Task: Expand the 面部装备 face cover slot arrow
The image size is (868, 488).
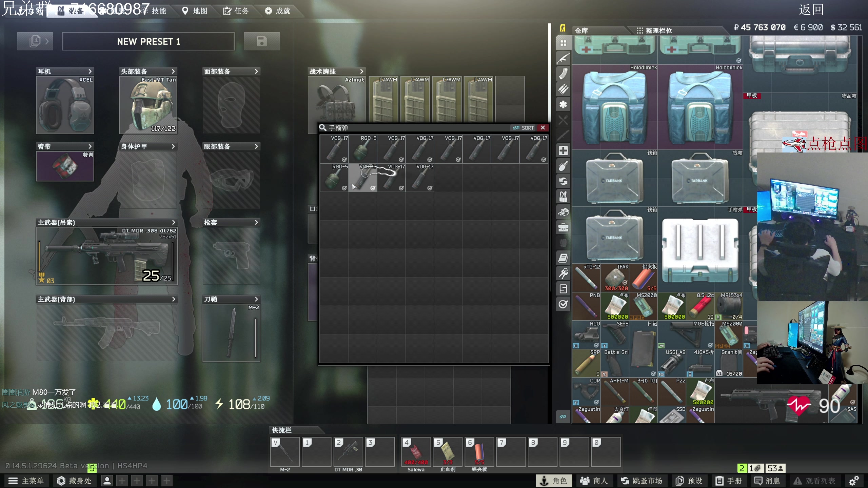Action: [256, 72]
